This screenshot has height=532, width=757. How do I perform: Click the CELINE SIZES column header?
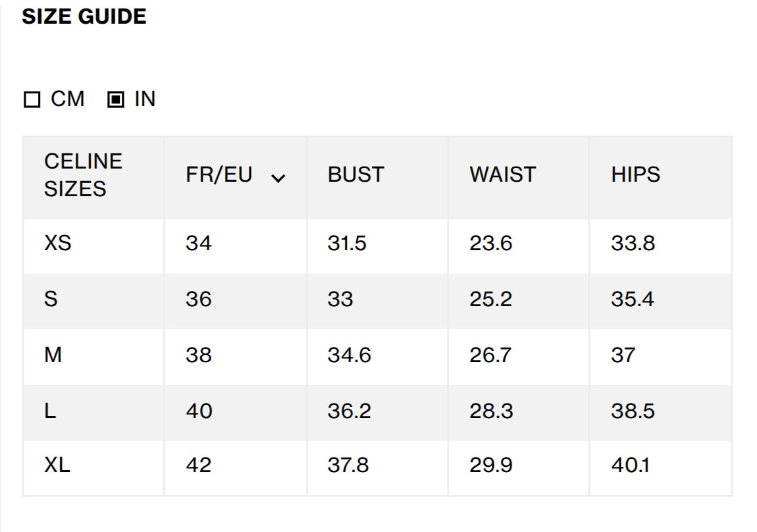[x=83, y=174]
